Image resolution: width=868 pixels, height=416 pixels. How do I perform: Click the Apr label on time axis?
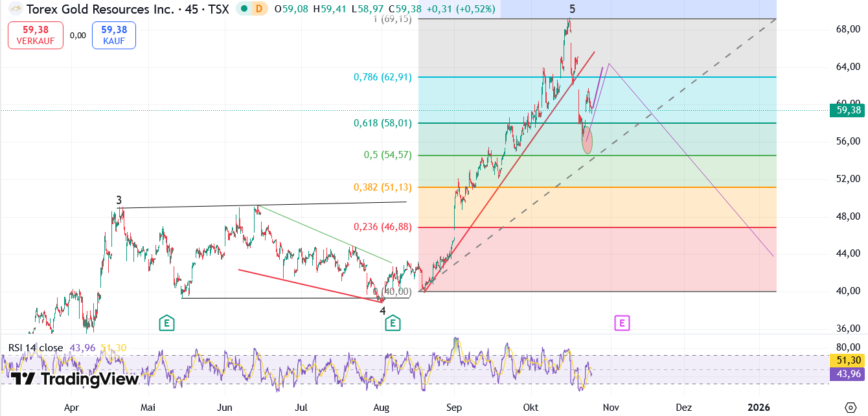pyautogui.click(x=72, y=408)
